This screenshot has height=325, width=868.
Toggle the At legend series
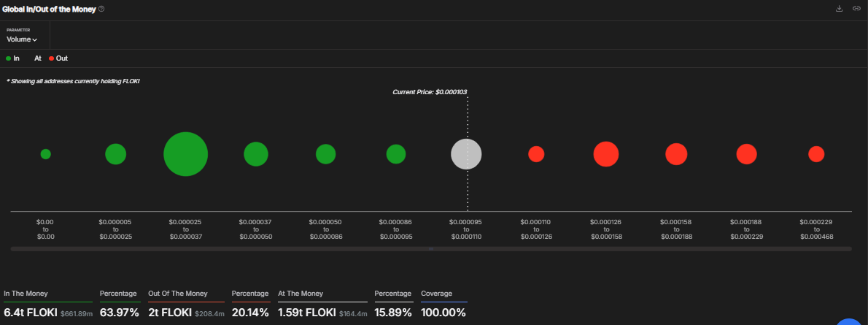[x=38, y=58]
